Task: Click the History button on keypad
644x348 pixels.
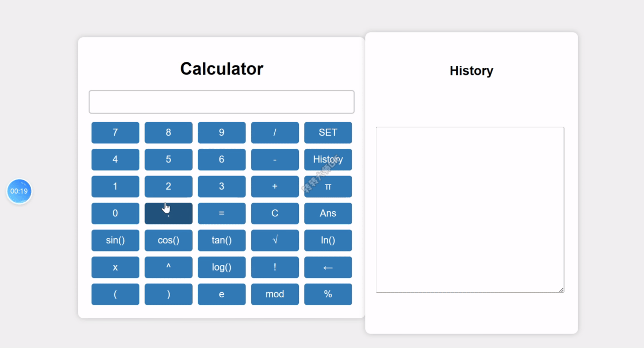Action: (x=328, y=159)
